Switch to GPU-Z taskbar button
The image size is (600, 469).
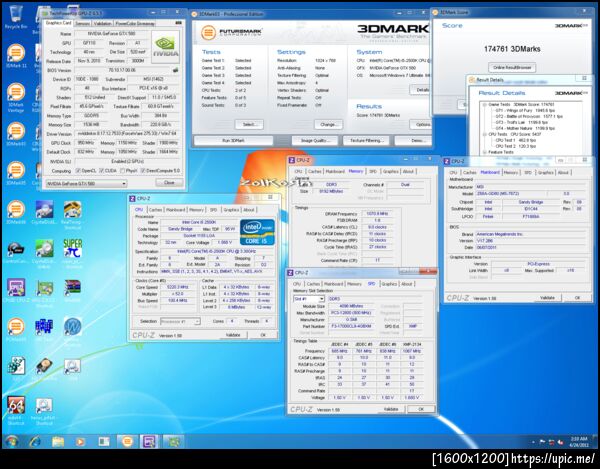pyautogui.click(x=173, y=442)
